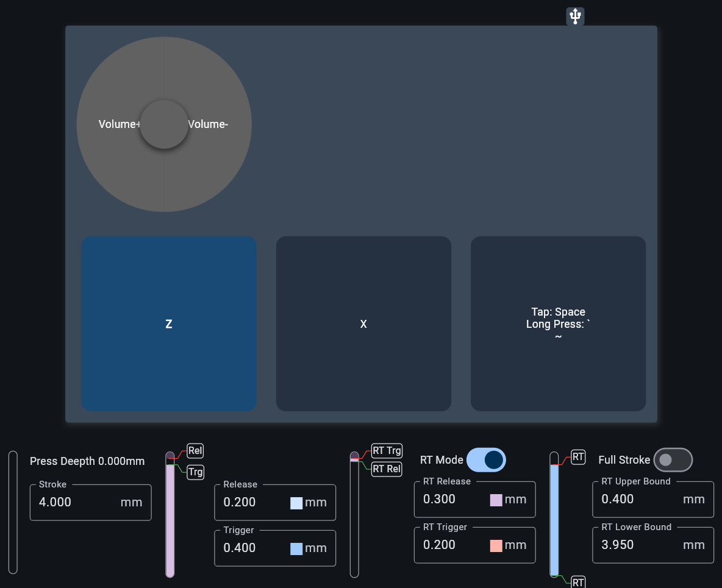Click the Trigger blue color swatch
722x588 pixels.
pyautogui.click(x=296, y=548)
